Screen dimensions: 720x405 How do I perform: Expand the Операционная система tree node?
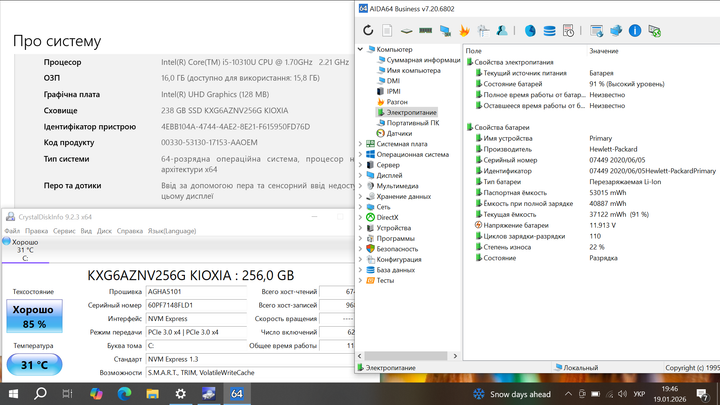[360, 154]
